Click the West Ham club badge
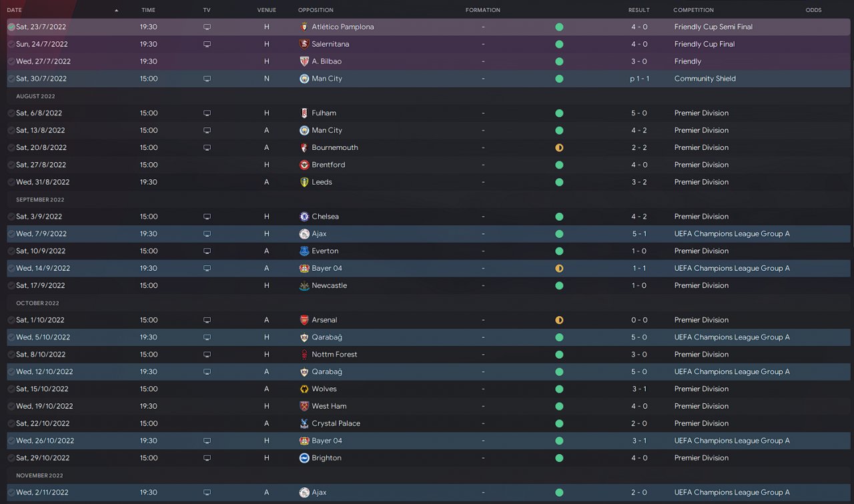The width and height of the screenshot is (854, 504). click(x=304, y=406)
